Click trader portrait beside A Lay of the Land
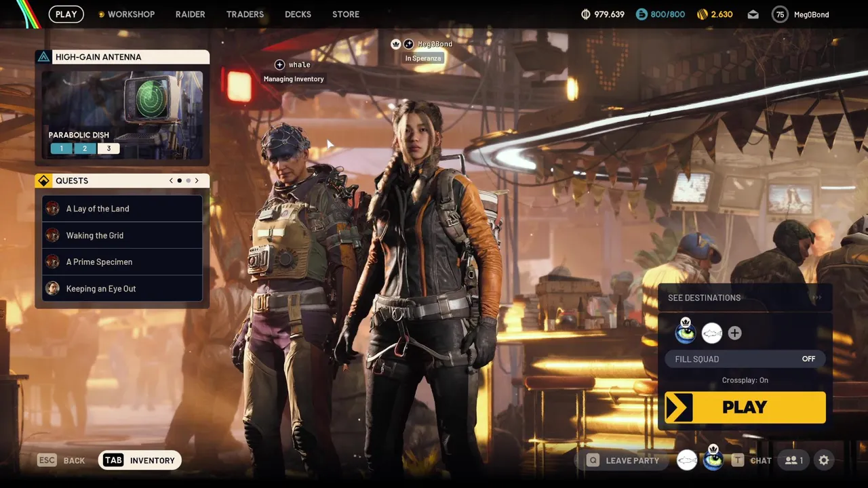The width and height of the screenshot is (868, 488). [52, 209]
